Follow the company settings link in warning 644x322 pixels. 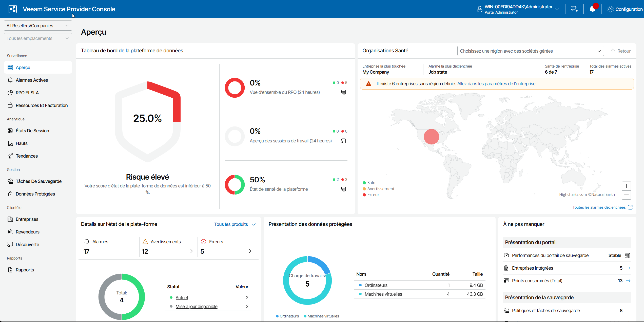point(496,84)
